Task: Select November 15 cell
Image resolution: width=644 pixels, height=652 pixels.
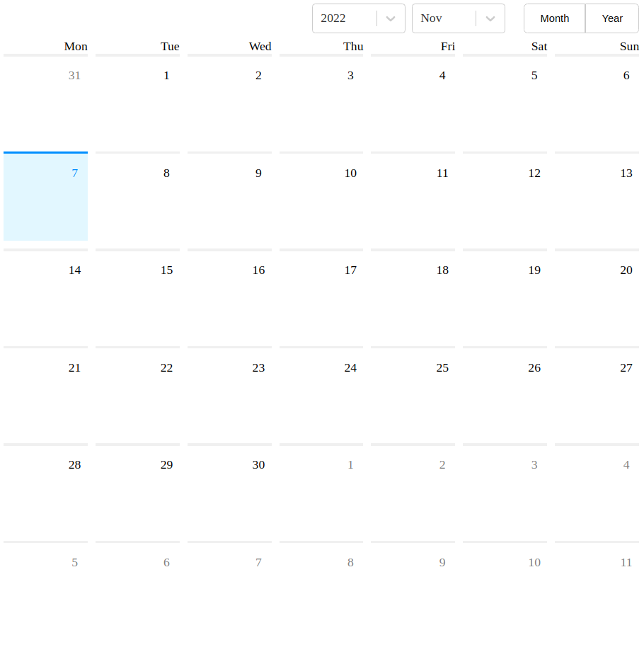Action: [137, 294]
